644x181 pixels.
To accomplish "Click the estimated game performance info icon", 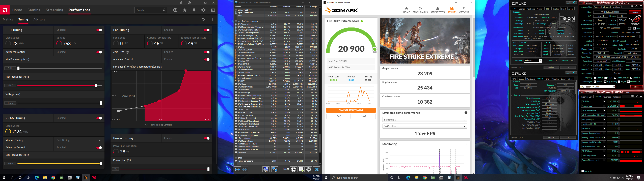I will pos(466,113).
